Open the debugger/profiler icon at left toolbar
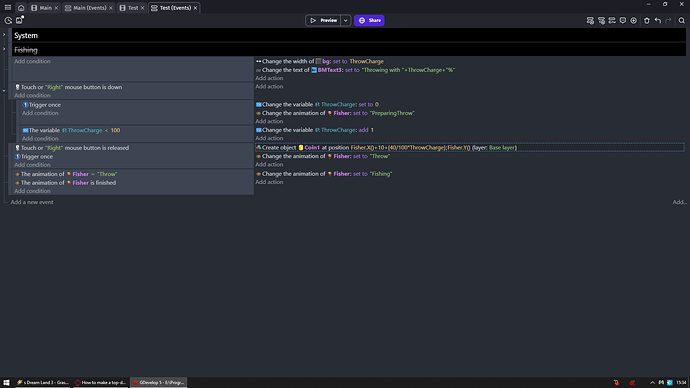 point(8,21)
